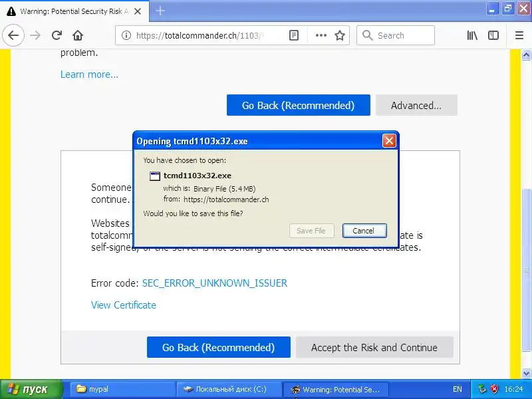Select the Warning: Potential Security Risk tab

(x=74, y=11)
